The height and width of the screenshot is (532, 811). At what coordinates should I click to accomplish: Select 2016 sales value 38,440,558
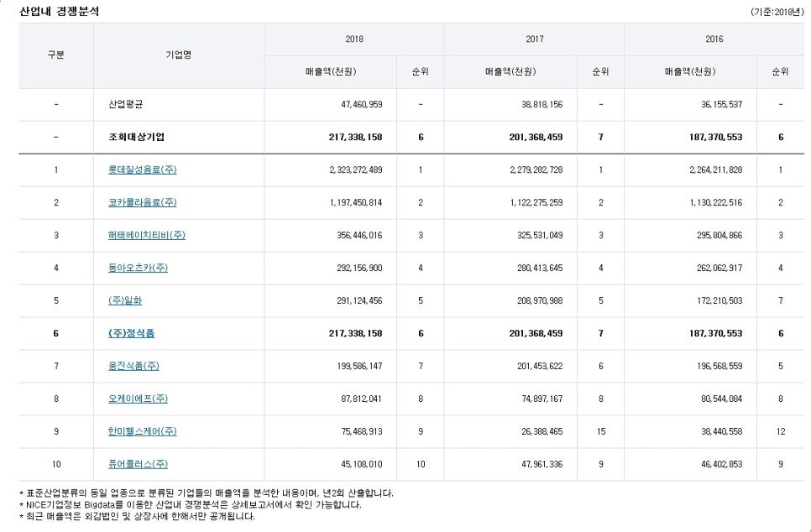721,431
